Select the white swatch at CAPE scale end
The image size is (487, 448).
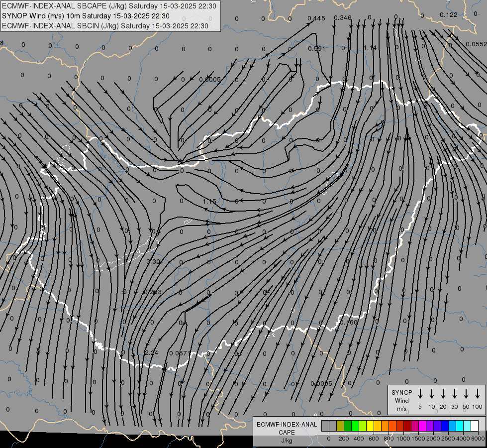474,426
